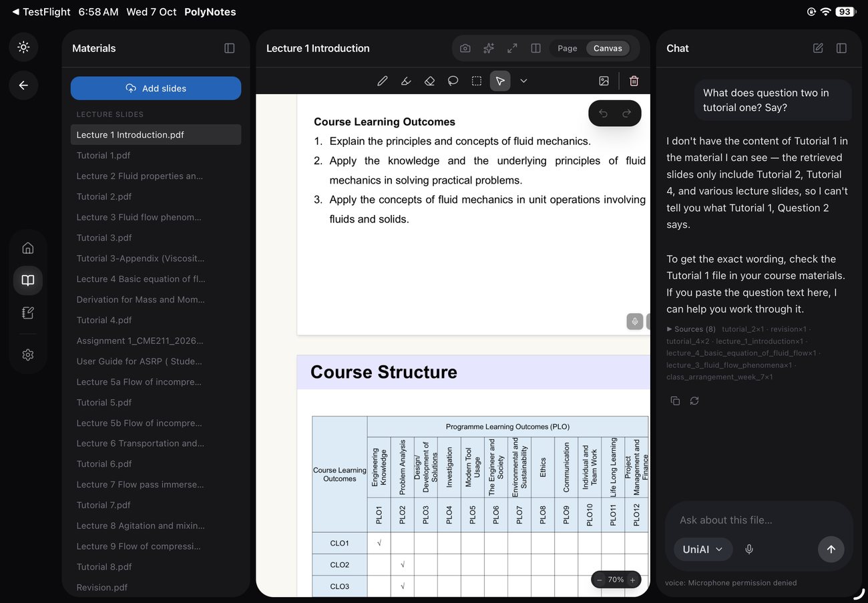The image size is (868, 603).
Task: Delete with the red trash icon
Action: pos(634,81)
